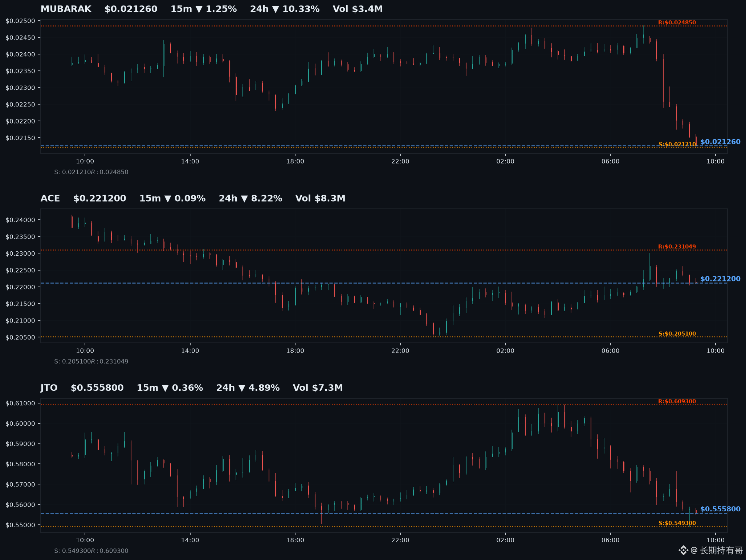Click the JTO ticker title

[x=49, y=388]
